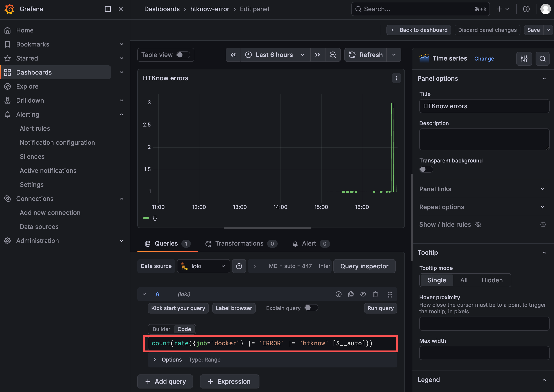Turn on Explain query toggle
The width and height of the screenshot is (554, 392).
pos(311,308)
